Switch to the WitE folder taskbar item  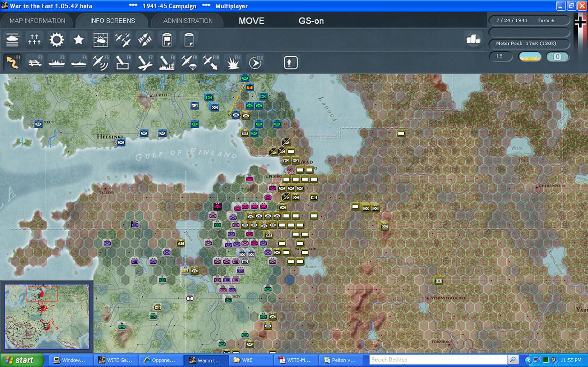tap(250, 360)
